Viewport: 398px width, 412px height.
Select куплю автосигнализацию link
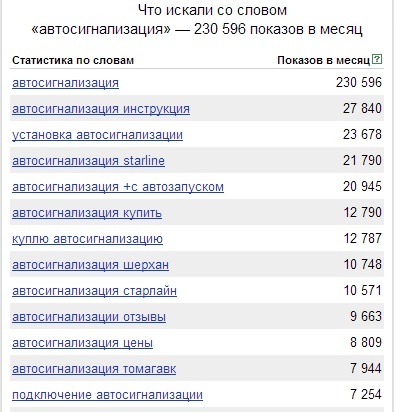(87, 239)
